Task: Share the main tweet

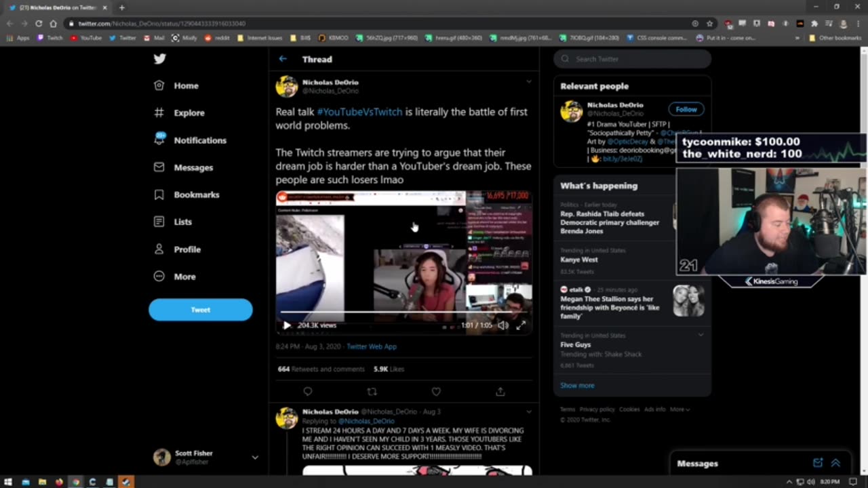Action: [x=500, y=392]
